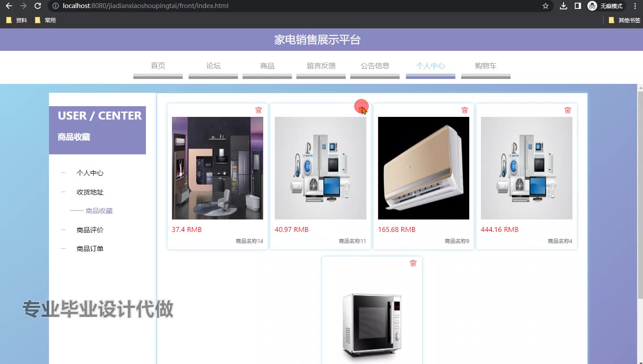This screenshot has width=643, height=364.
Task: Reload the current page
Action: [38, 6]
